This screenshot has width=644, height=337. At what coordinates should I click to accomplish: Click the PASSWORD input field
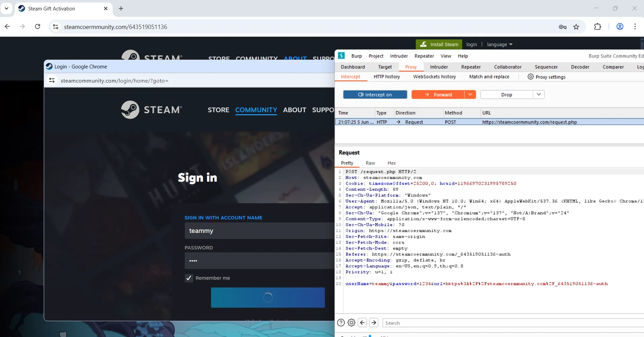click(x=260, y=261)
